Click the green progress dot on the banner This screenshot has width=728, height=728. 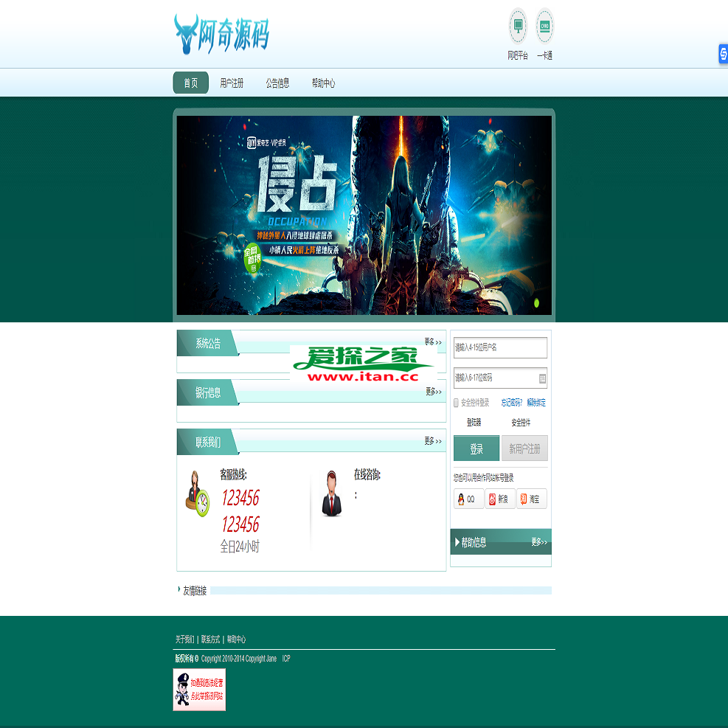[536, 304]
